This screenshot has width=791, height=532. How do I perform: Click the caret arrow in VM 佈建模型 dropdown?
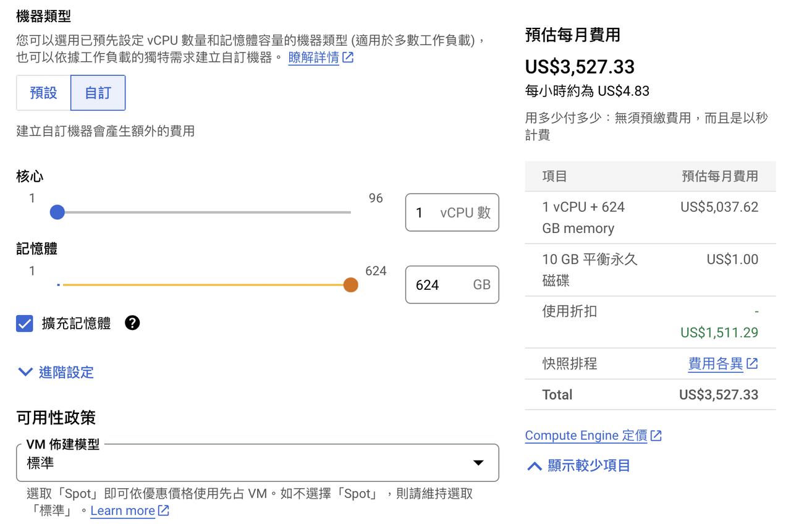pos(478,463)
